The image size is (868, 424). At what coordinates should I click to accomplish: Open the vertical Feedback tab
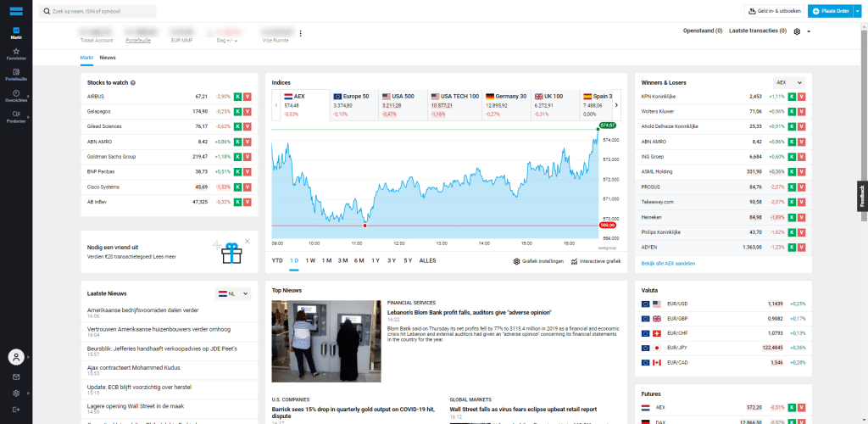click(x=862, y=197)
